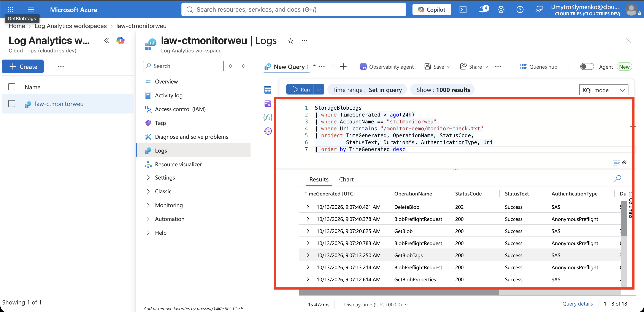The width and height of the screenshot is (644, 312).
Task: Click the Create button
Action: pos(23,66)
